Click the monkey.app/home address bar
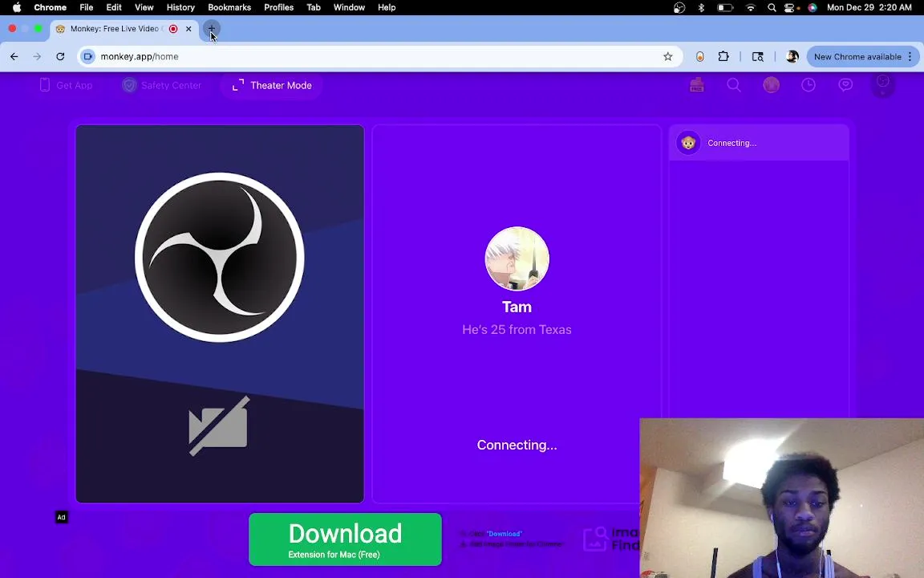924x578 pixels. (x=380, y=57)
